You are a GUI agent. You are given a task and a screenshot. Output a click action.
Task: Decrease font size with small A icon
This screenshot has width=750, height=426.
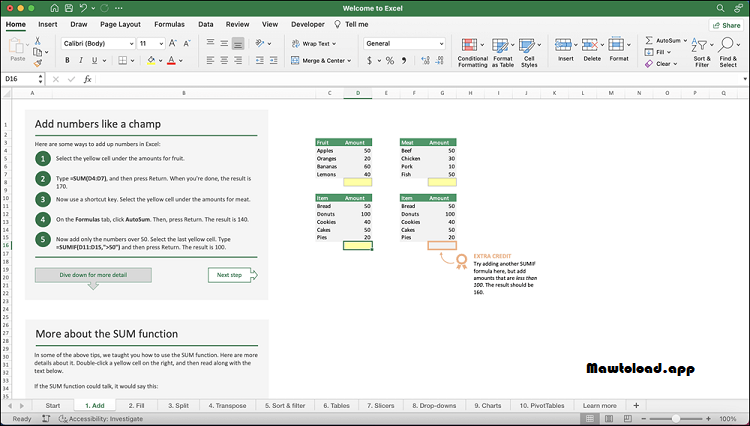[x=187, y=43]
